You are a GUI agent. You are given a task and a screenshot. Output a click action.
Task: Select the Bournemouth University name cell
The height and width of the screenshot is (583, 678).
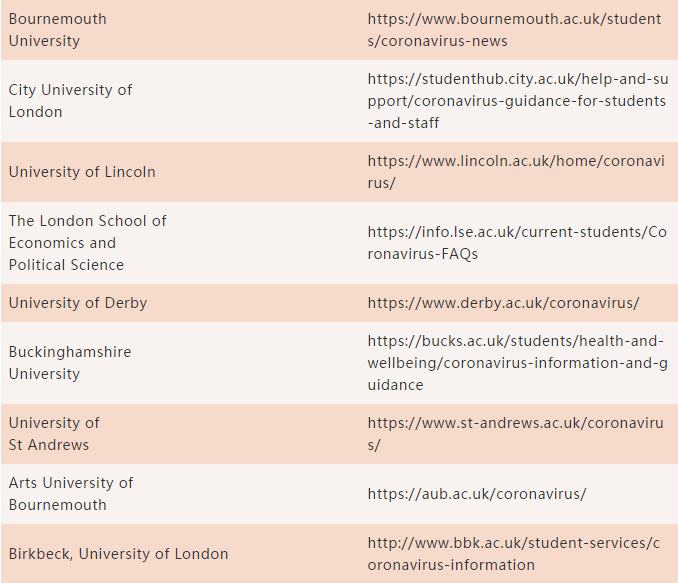click(58, 30)
